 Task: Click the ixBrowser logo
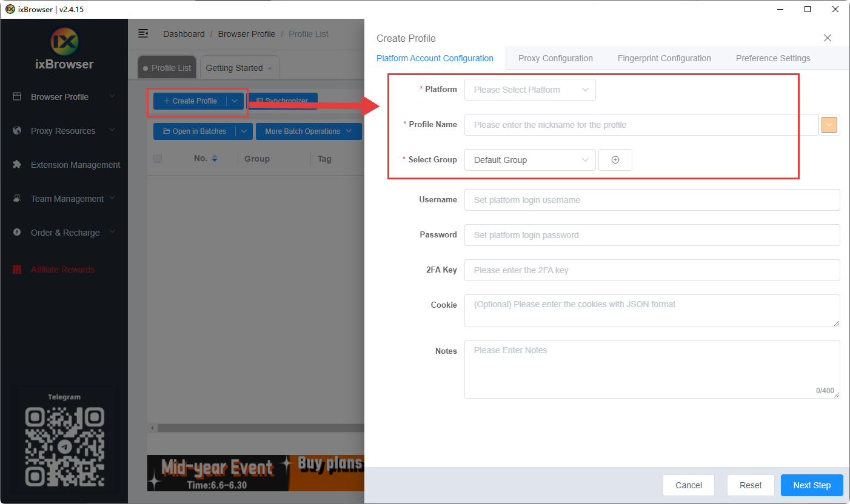pyautogui.click(x=64, y=41)
